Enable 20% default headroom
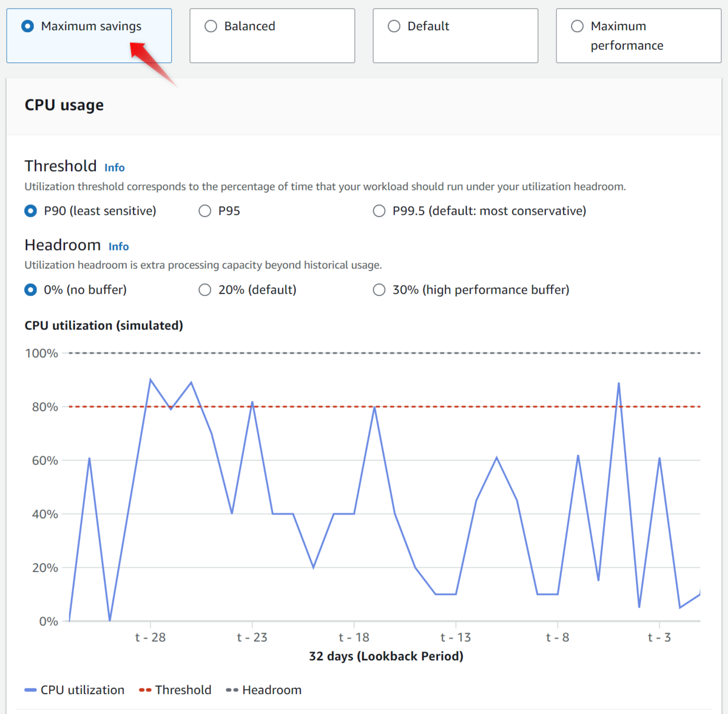 point(204,289)
